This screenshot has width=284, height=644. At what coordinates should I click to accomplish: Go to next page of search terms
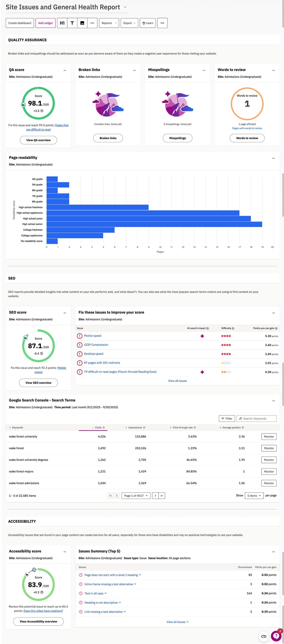(155, 496)
